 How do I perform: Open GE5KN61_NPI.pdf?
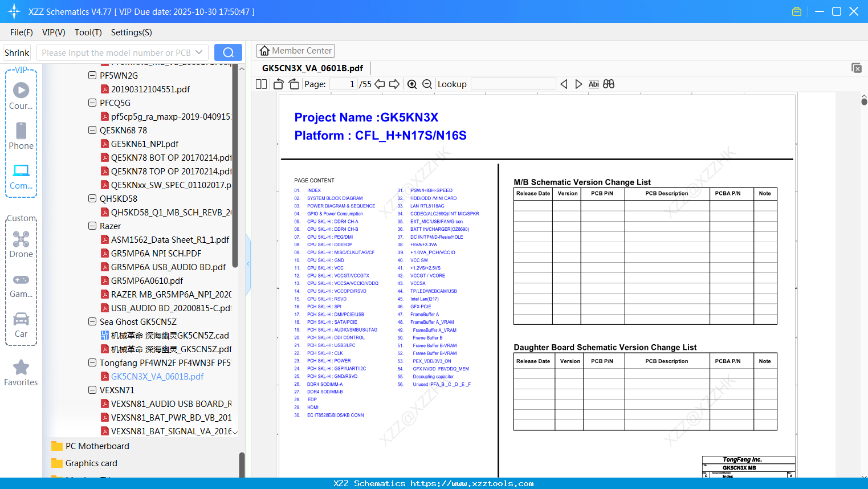145,144
